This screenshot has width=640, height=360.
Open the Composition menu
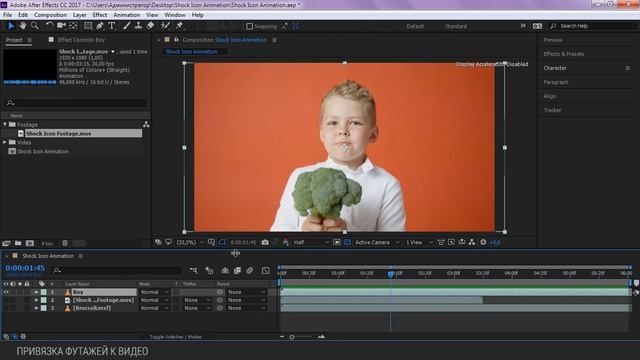click(x=50, y=15)
